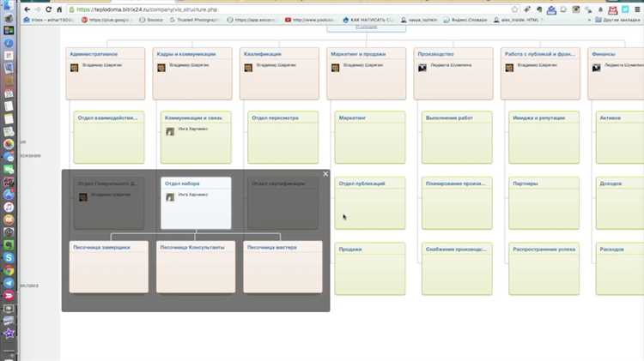The image size is (644, 361).
Task: Open the Административное department card
Action: 106,74
